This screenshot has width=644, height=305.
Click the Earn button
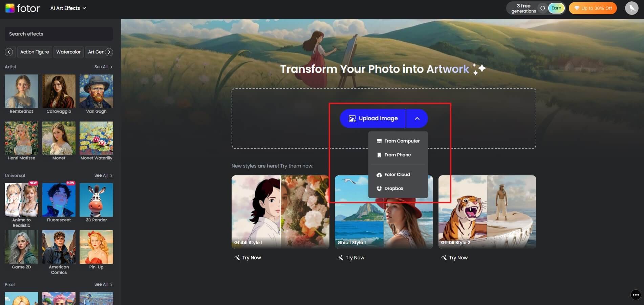coord(556,8)
